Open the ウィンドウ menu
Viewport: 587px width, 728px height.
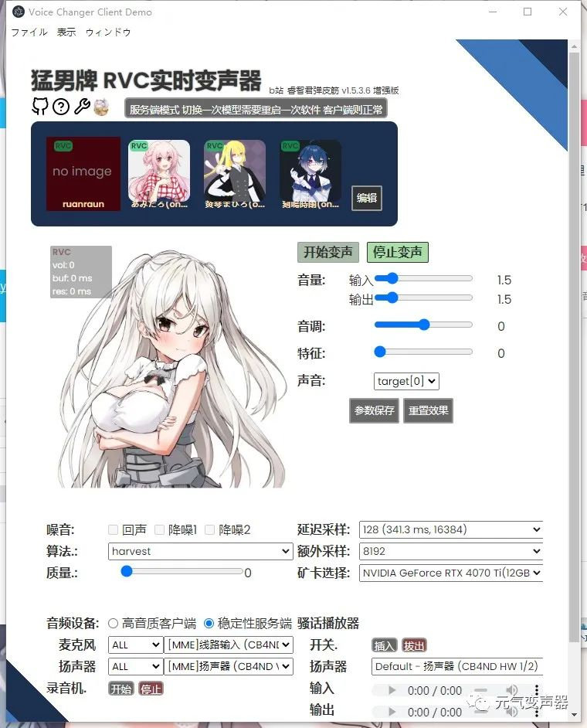108,32
